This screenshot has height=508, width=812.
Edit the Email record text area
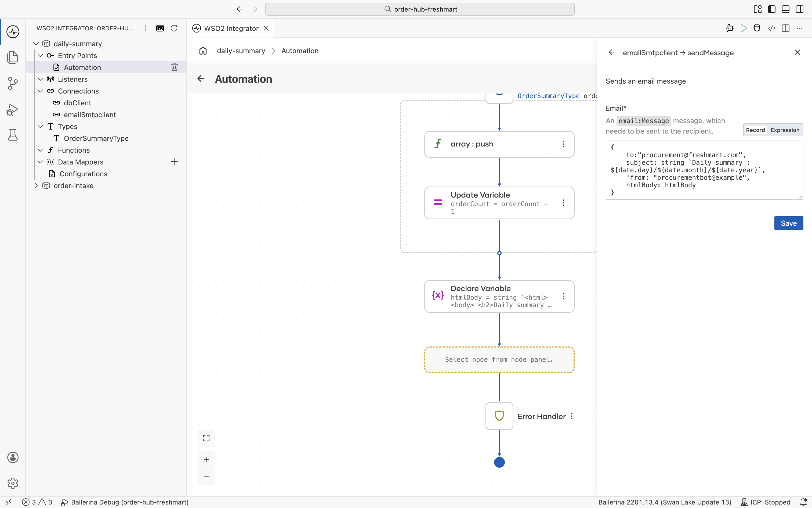(704, 170)
